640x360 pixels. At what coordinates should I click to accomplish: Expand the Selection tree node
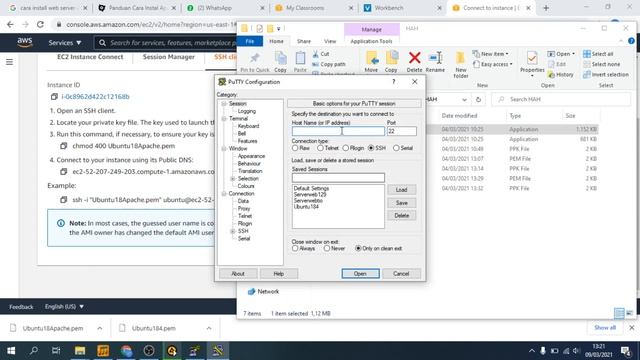pyautogui.click(x=233, y=179)
